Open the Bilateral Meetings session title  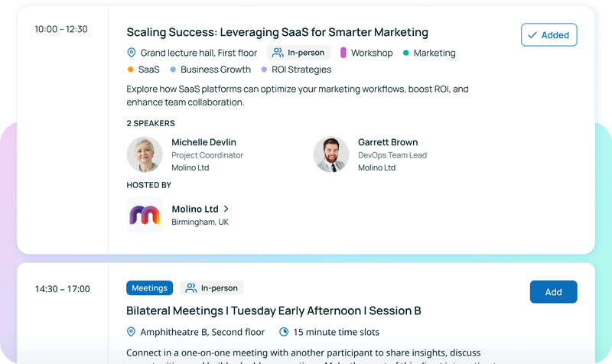click(x=273, y=311)
